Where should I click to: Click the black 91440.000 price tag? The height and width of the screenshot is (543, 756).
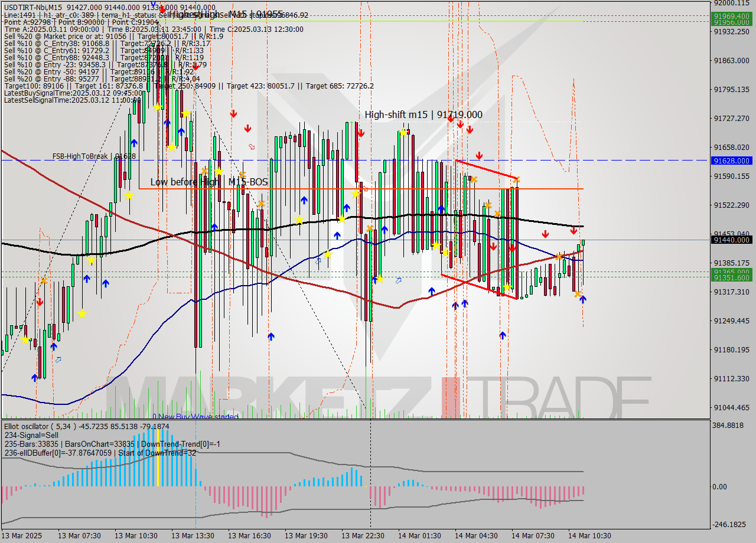coord(732,240)
